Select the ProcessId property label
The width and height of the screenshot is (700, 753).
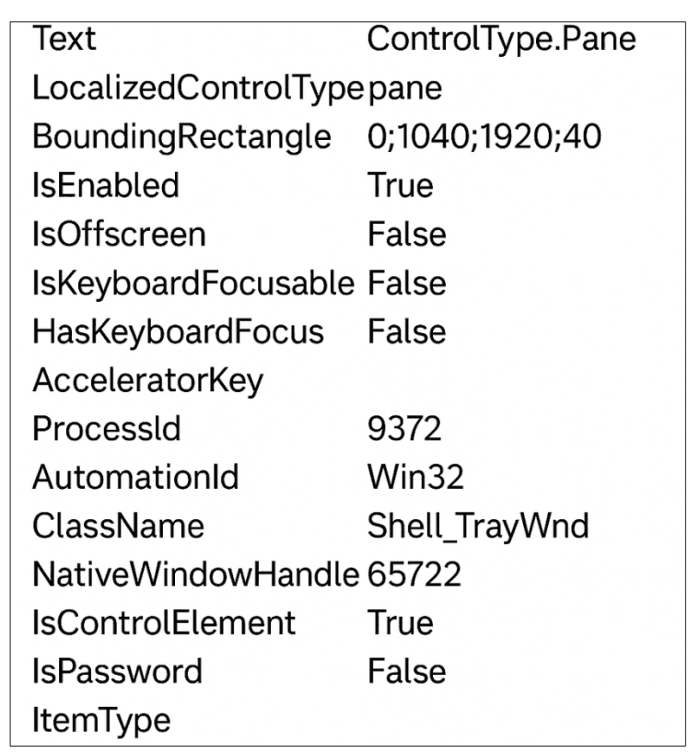[108, 429]
